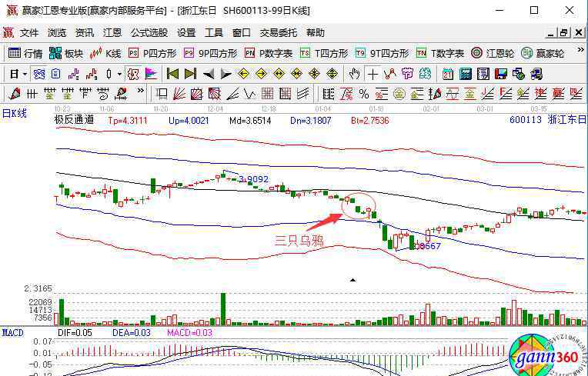The image size is (588, 376).
Task: Click the floppy disk save icon
Action: pos(501,74)
